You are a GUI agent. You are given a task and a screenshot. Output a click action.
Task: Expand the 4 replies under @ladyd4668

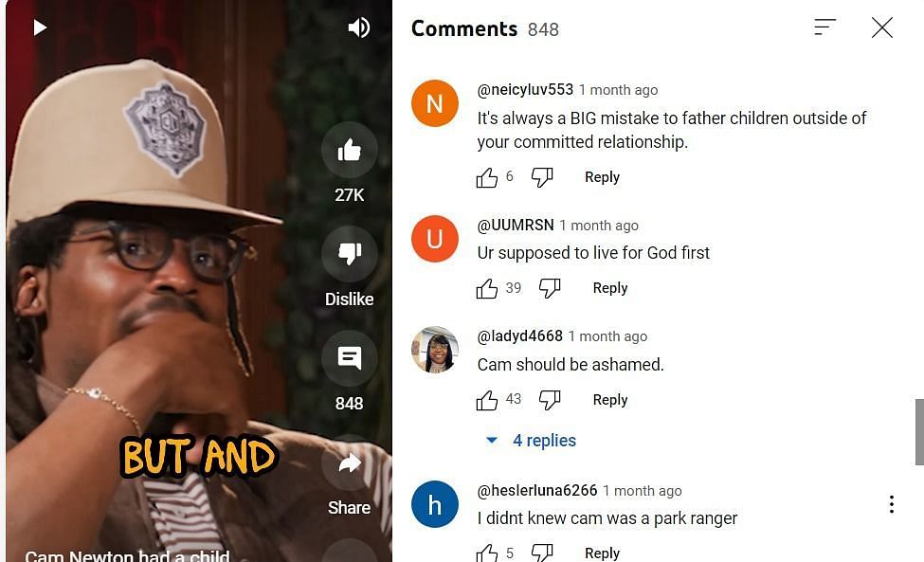531,440
